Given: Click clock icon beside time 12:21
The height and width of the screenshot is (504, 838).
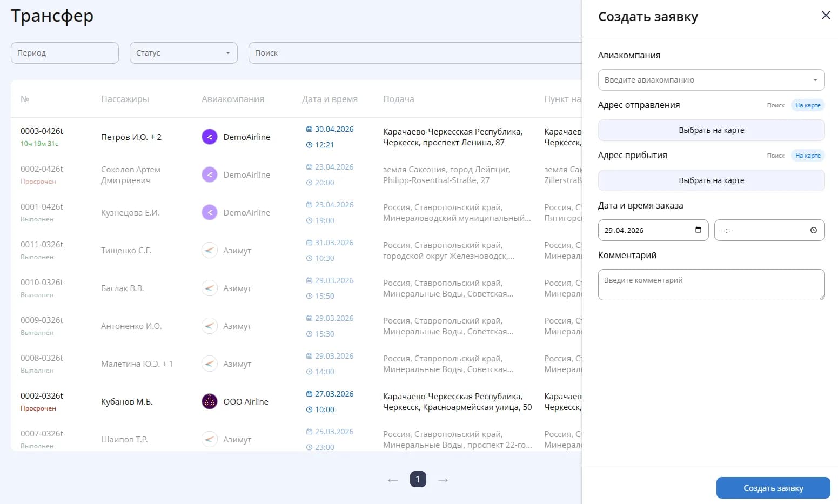Looking at the screenshot, I should [x=309, y=145].
